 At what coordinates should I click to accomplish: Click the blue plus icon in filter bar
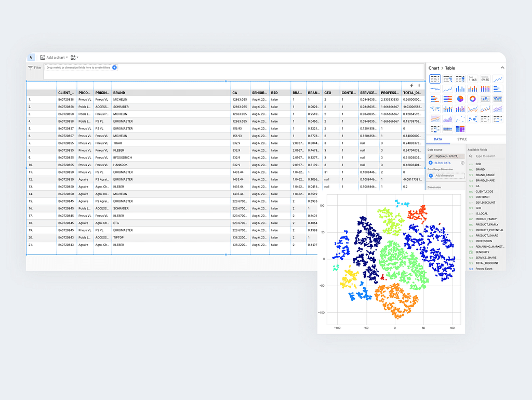click(x=115, y=68)
